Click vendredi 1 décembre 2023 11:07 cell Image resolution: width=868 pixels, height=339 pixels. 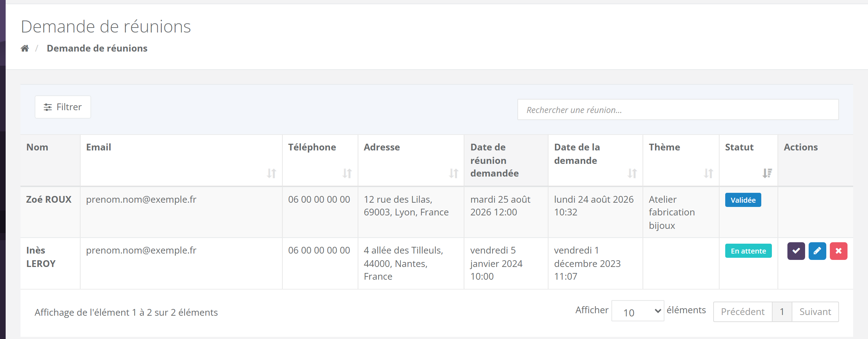click(596, 263)
